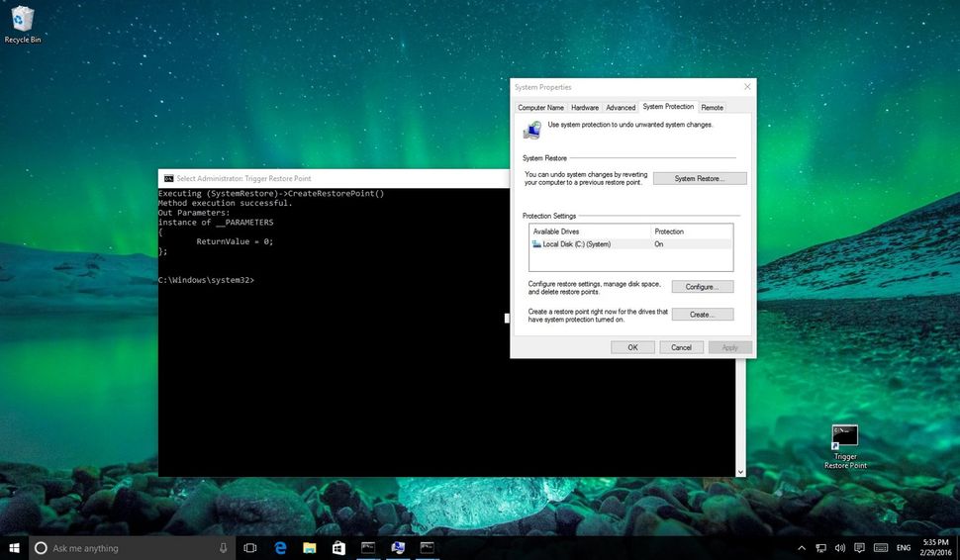Click 'ReturnValue = 0;' console line
This screenshot has height=560, width=960.
pos(235,241)
